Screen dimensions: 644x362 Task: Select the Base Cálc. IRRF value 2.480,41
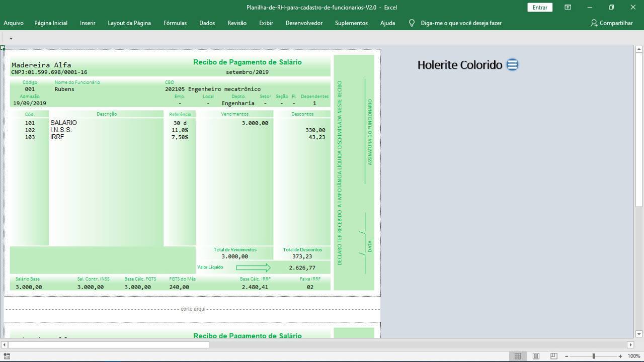point(255,287)
